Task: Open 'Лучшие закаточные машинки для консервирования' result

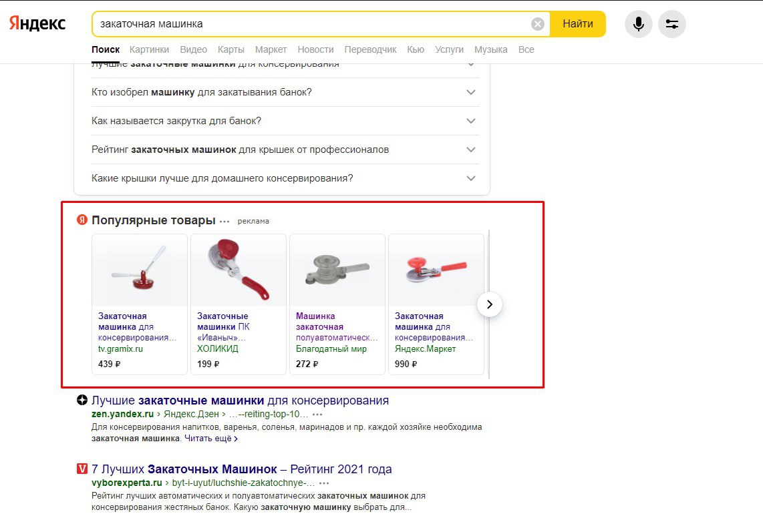Action: click(241, 401)
